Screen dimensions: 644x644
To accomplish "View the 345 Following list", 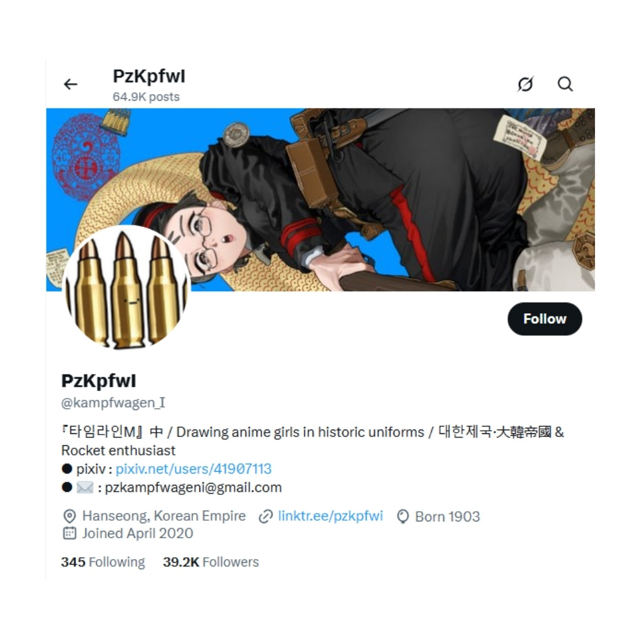I will pyautogui.click(x=103, y=562).
